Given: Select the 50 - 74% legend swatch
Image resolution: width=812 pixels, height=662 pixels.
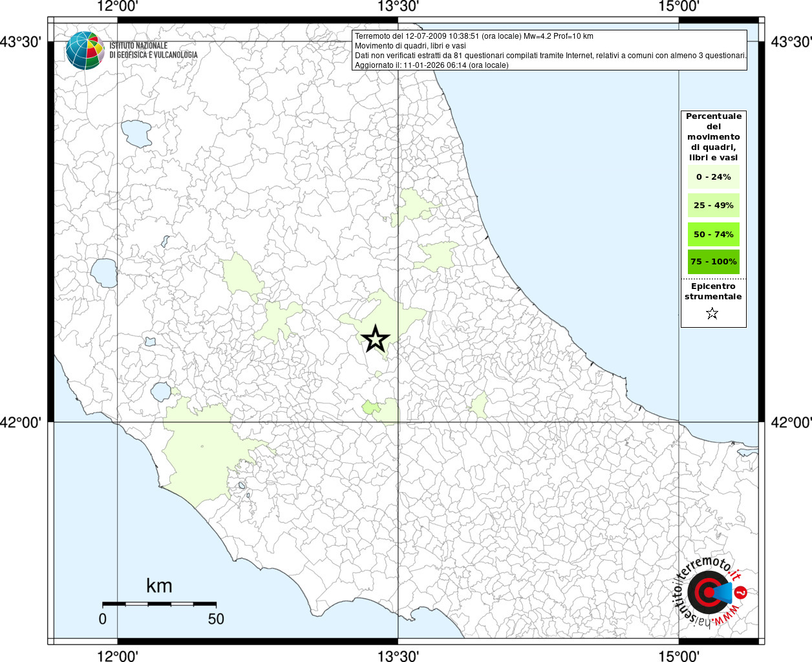Looking at the screenshot, I should coord(713,234).
